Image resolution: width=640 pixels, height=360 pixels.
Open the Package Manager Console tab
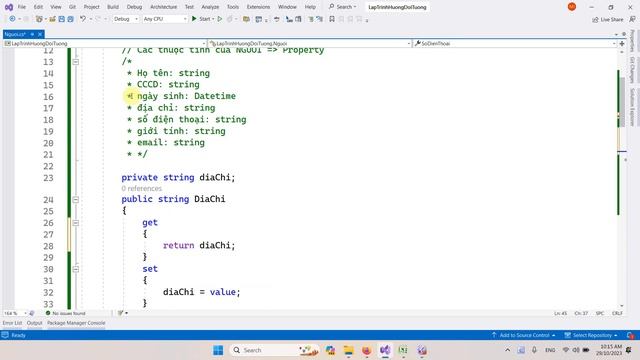coord(76,323)
